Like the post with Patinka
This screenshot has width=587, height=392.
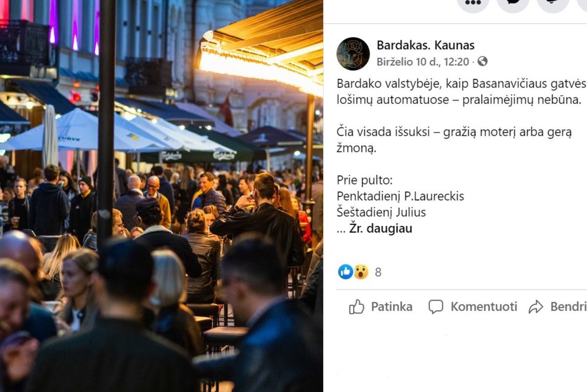point(381,307)
